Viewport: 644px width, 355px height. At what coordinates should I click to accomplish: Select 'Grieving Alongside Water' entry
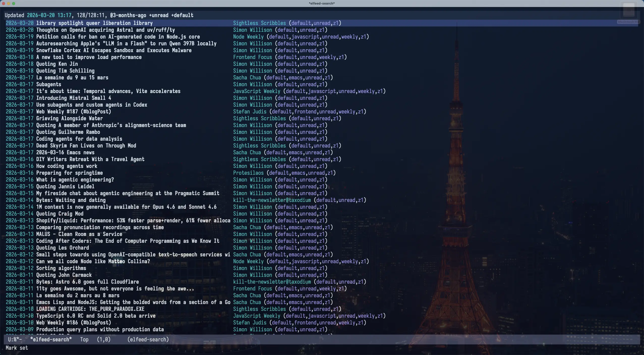69,119
